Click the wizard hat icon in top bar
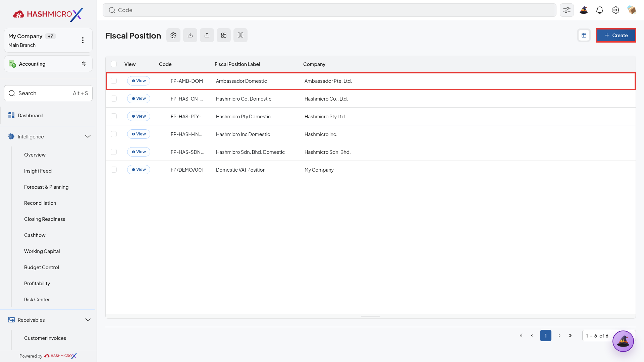This screenshot has width=644, height=362. [x=584, y=10]
